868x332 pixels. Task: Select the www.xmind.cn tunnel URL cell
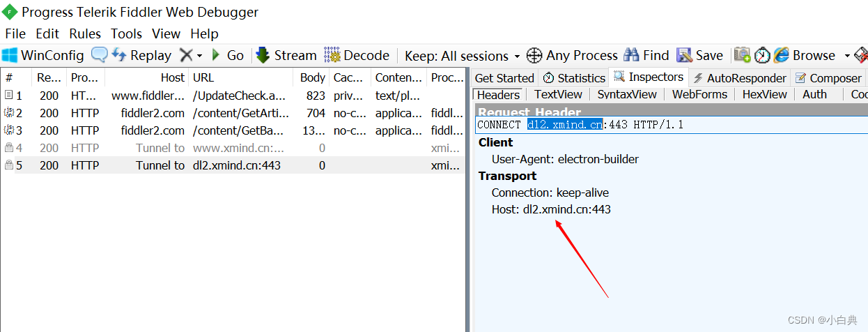pos(238,148)
